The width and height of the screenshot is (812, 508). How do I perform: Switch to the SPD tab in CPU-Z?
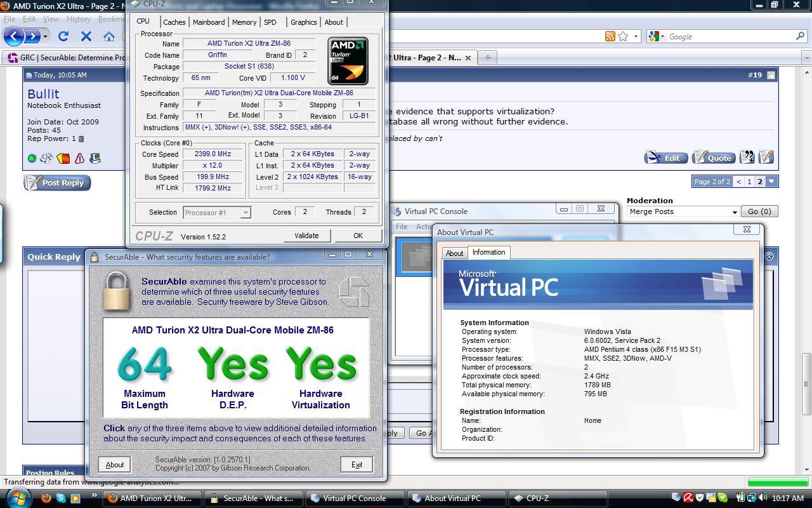coord(270,22)
